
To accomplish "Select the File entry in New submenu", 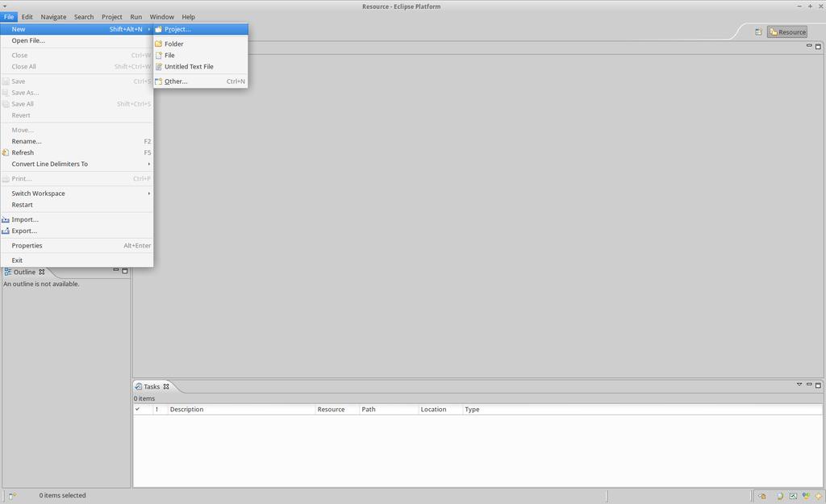I will pos(201,55).
